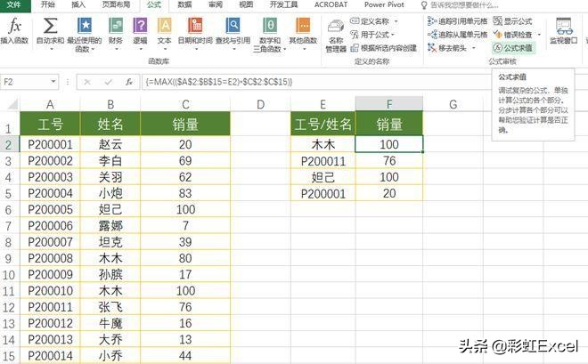Switch to the Formulas (公式) tab
588x364 pixels.
point(154,4)
